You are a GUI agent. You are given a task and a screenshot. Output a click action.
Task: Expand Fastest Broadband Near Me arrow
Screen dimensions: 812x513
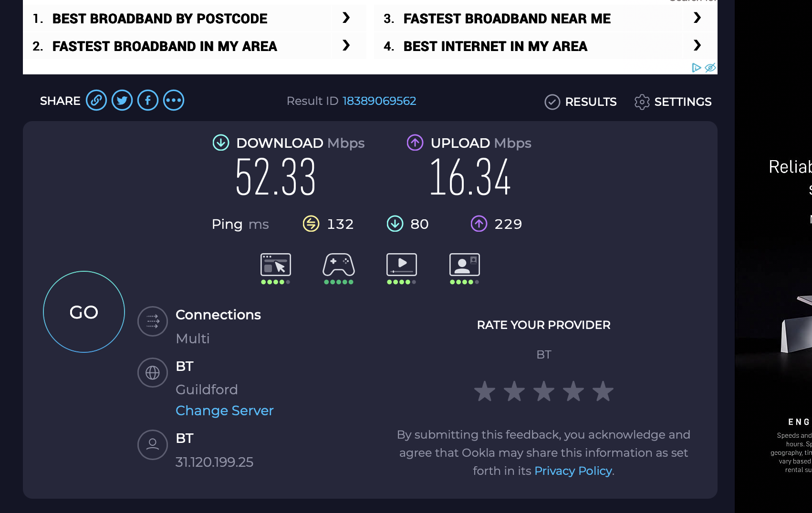pos(697,18)
